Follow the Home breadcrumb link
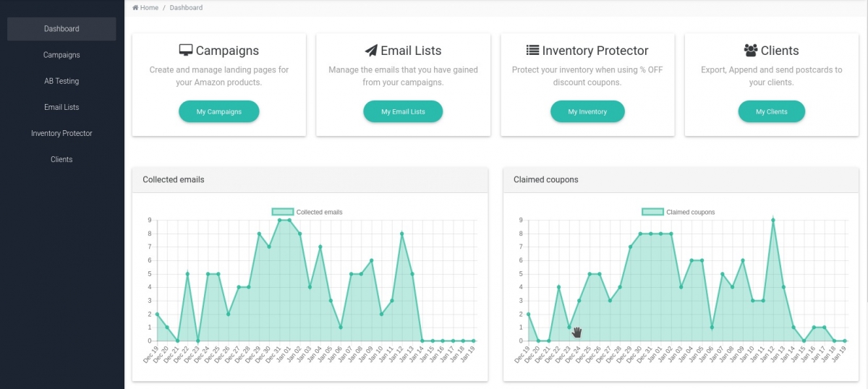This screenshot has height=389, width=868. [150, 8]
